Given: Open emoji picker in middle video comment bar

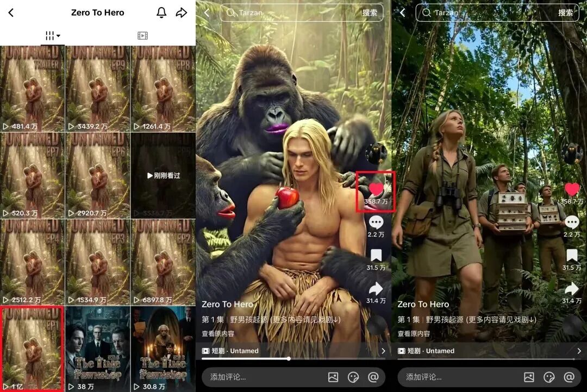Looking at the screenshot, I should 353,377.
